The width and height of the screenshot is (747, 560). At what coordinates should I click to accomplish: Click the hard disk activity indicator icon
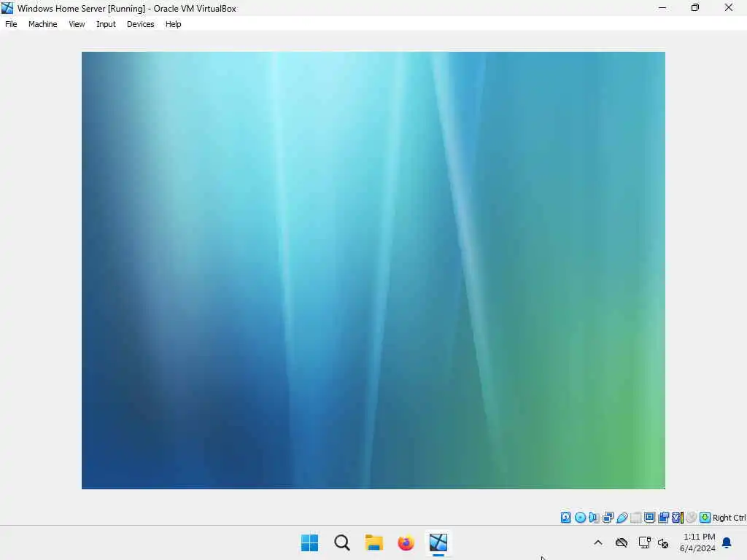(565, 517)
